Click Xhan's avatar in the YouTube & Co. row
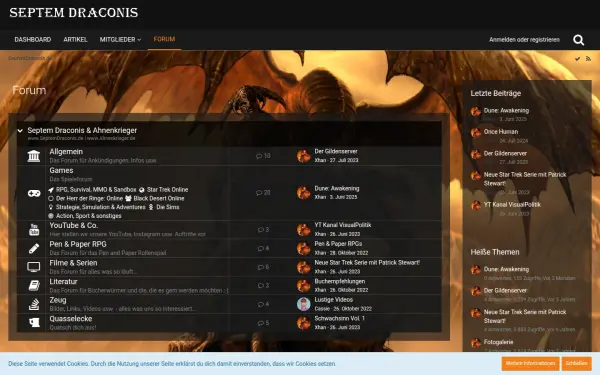 pos(303,230)
